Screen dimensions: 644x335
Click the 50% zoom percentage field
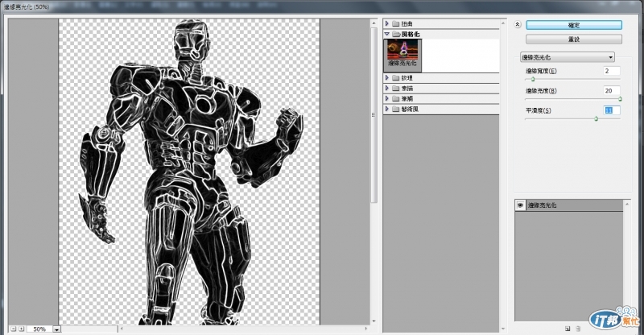click(x=39, y=329)
